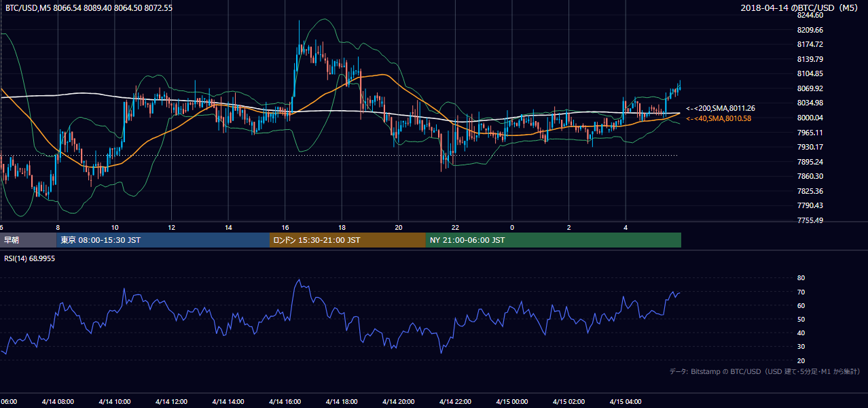
Task: Click RSI scale value 40
Action: 801,333
